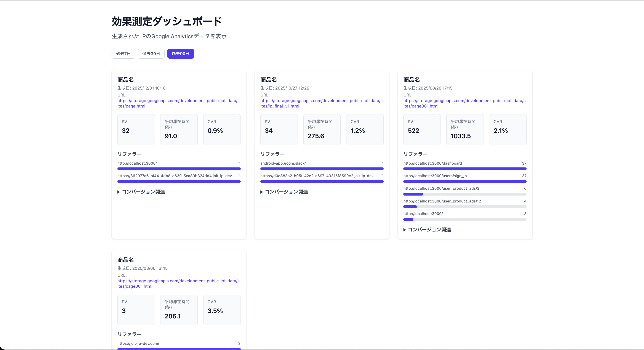Open the page001.html link in third card
The width and height of the screenshot is (644, 350).
coord(464,103)
